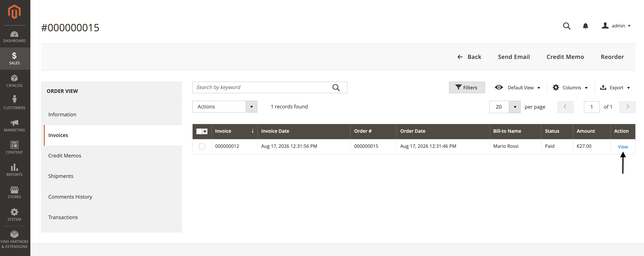
Task: Open the System gear icon
Action: 14,212
